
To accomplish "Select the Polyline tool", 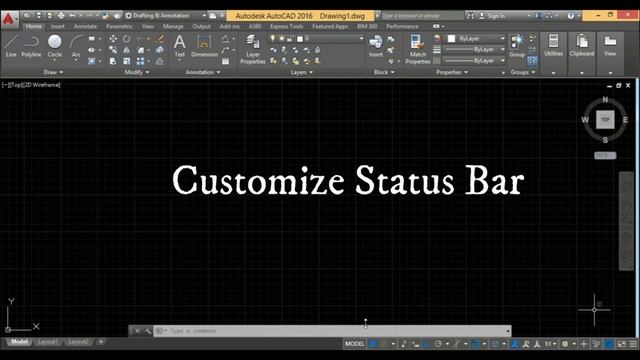I will pyautogui.click(x=31, y=46).
